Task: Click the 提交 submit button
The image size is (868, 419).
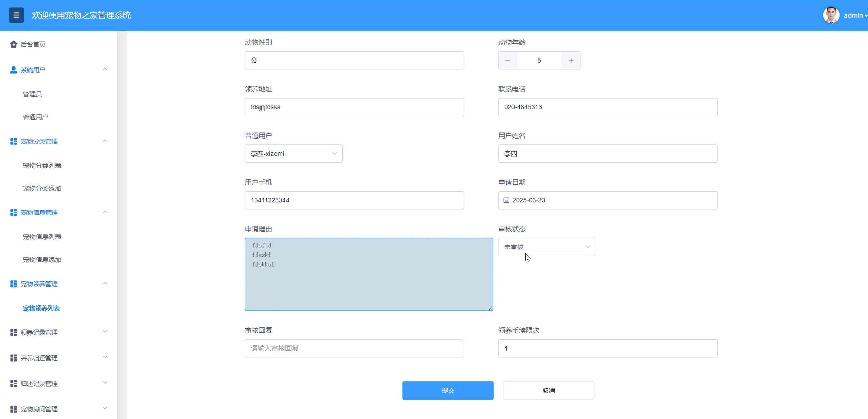Action: [448, 390]
